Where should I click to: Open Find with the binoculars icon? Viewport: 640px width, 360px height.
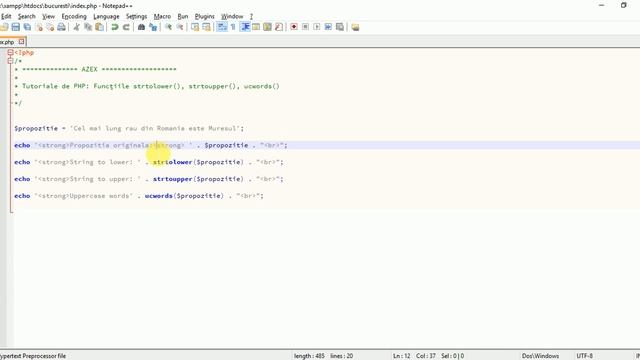pyautogui.click(x=141, y=27)
